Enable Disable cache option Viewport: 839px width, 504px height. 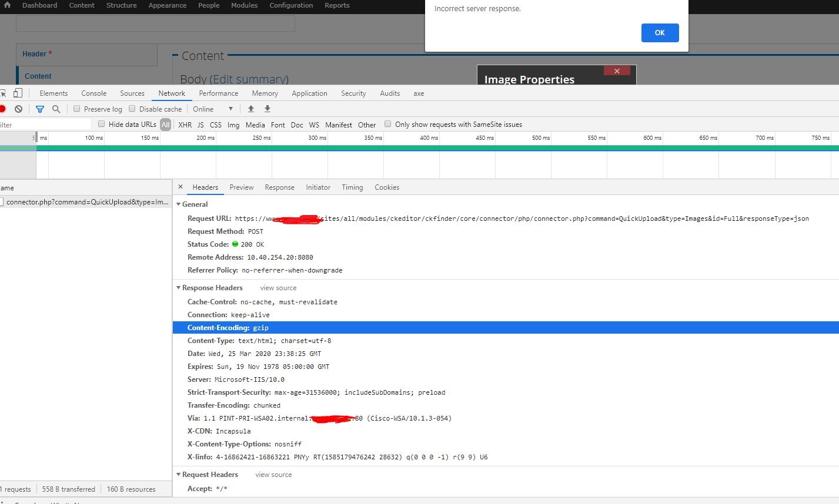tap(132, 109)
